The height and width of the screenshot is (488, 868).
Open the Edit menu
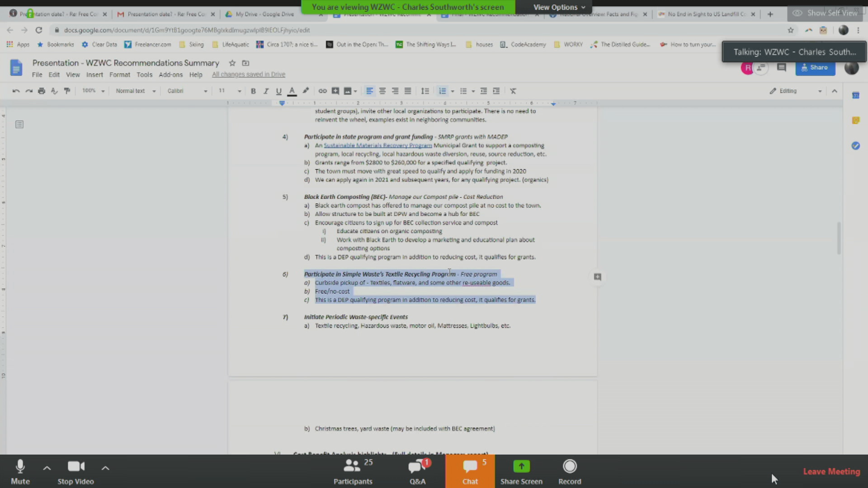54,75
